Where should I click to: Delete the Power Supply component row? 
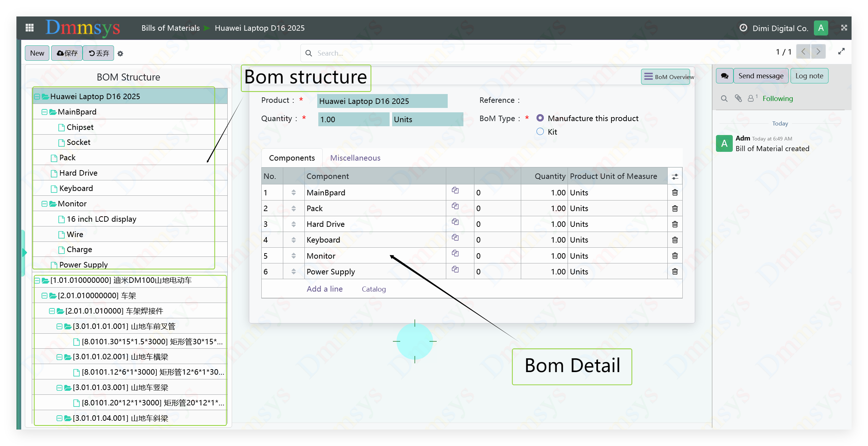[675, 271]
